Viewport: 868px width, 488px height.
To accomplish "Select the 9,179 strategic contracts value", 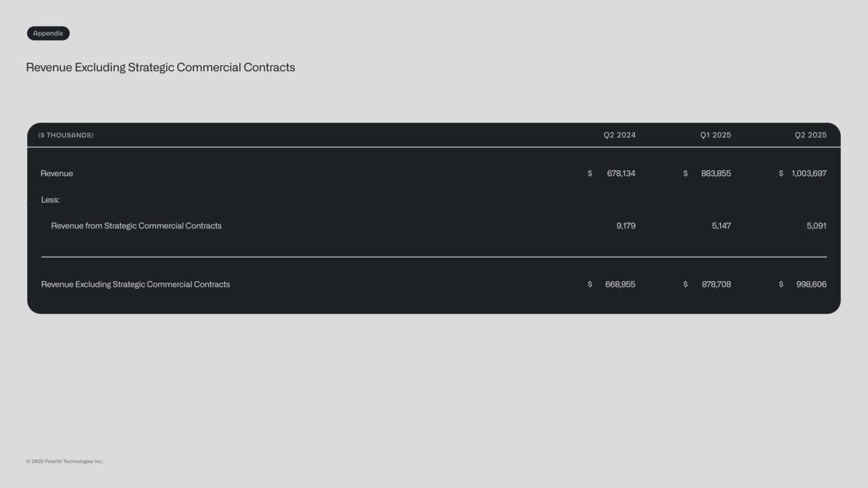I will 626,226.
